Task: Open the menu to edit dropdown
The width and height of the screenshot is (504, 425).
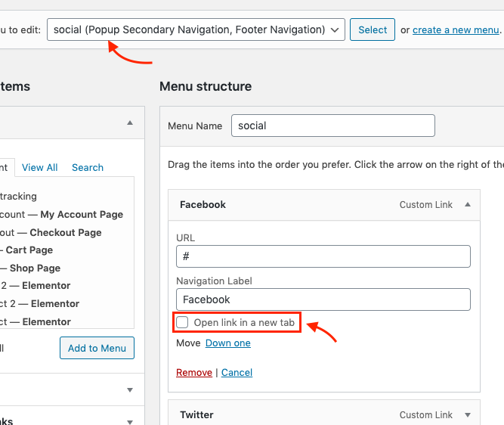Action: 196,29
